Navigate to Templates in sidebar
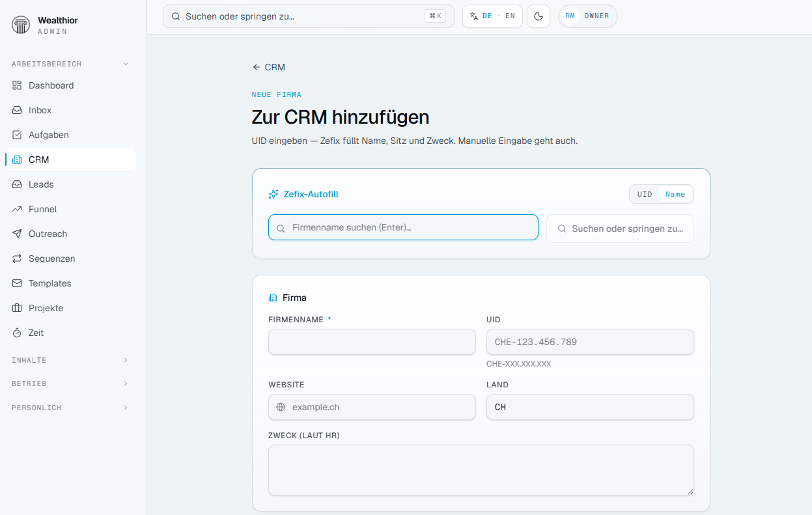The image size is (812, 515). [70, 283]
